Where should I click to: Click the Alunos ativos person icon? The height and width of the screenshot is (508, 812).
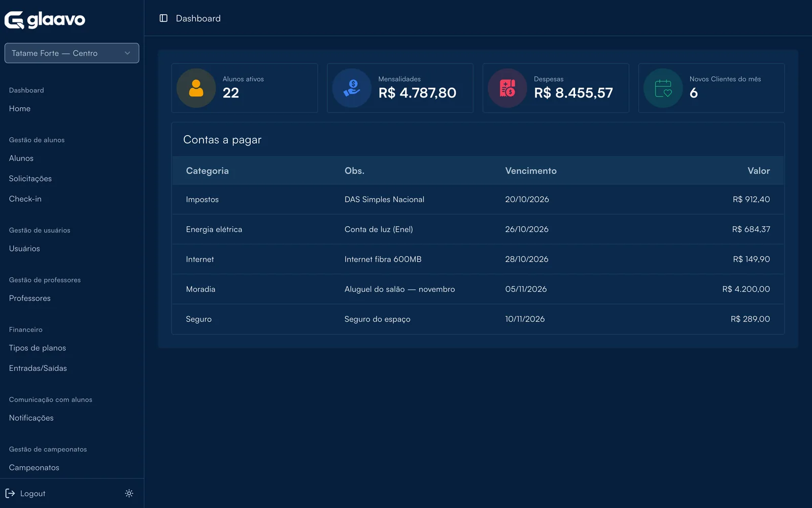(196, 88)
